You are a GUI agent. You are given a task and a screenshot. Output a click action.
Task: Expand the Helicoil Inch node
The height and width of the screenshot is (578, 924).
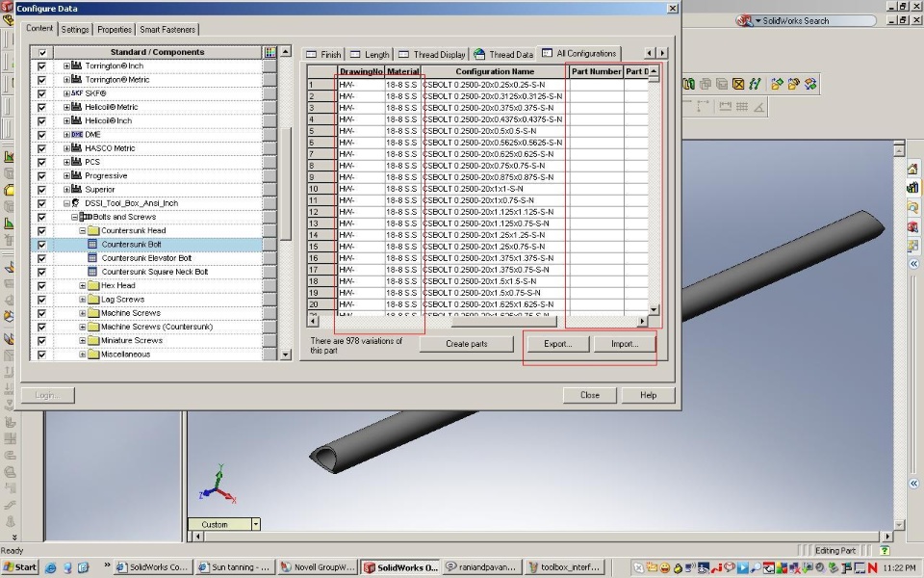tap(66, 121)
